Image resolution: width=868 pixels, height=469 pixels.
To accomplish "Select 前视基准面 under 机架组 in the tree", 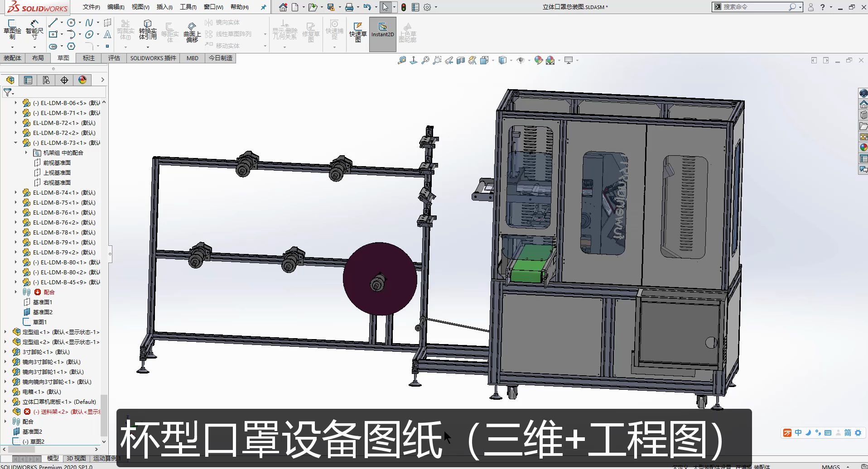I will 58,163.
